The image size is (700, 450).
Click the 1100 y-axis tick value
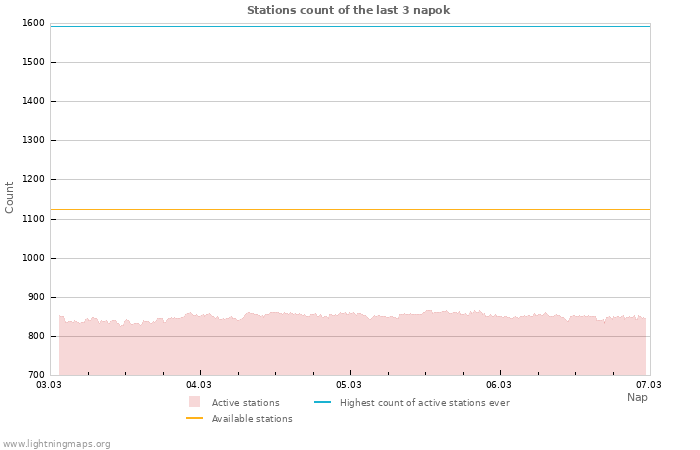coord(33,219)
